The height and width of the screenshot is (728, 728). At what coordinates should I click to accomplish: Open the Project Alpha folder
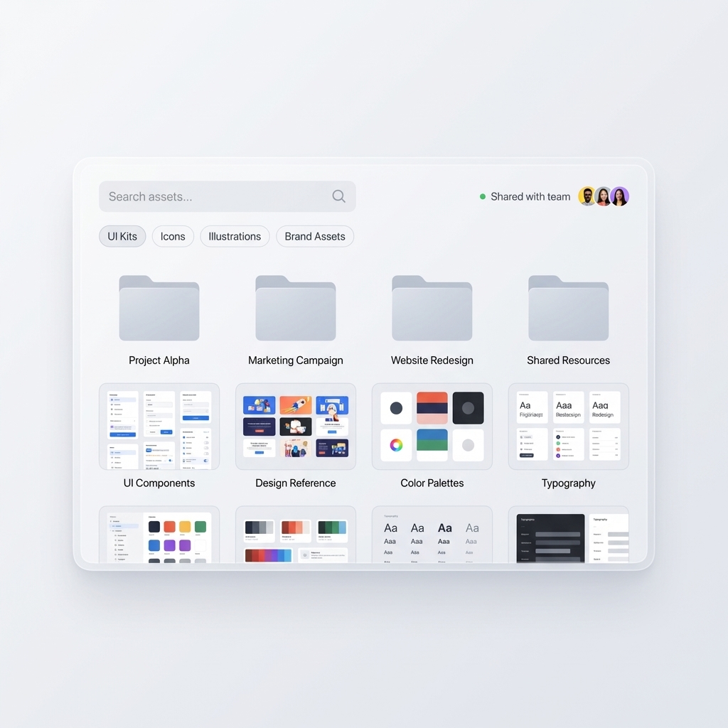(x=159, y=308)
